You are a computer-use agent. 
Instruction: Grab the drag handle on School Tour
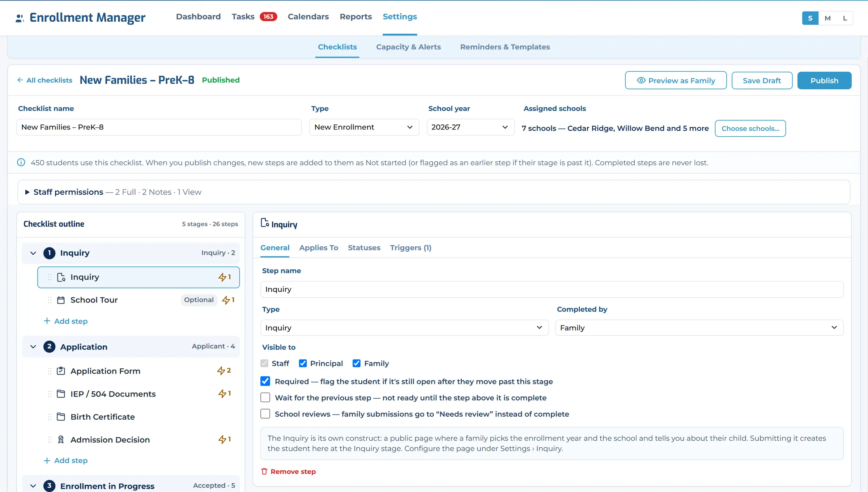pyautogui.click(x=50, y=300)
